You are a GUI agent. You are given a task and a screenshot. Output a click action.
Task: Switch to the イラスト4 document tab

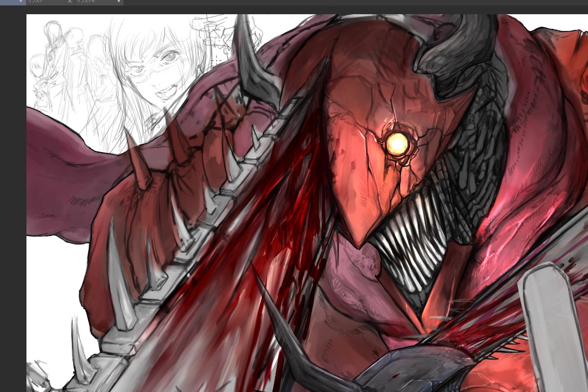[98, 2]
